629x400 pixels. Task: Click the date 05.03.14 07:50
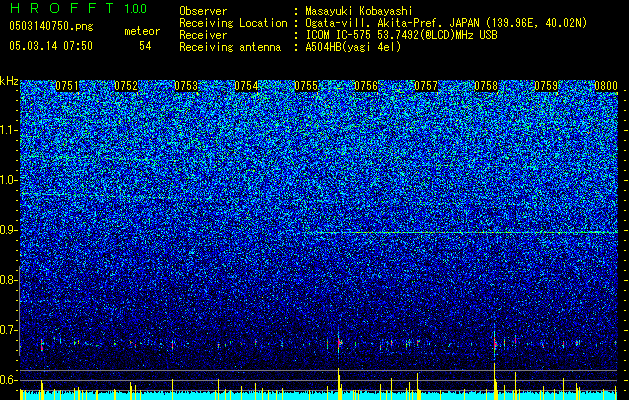pos(51,46)
